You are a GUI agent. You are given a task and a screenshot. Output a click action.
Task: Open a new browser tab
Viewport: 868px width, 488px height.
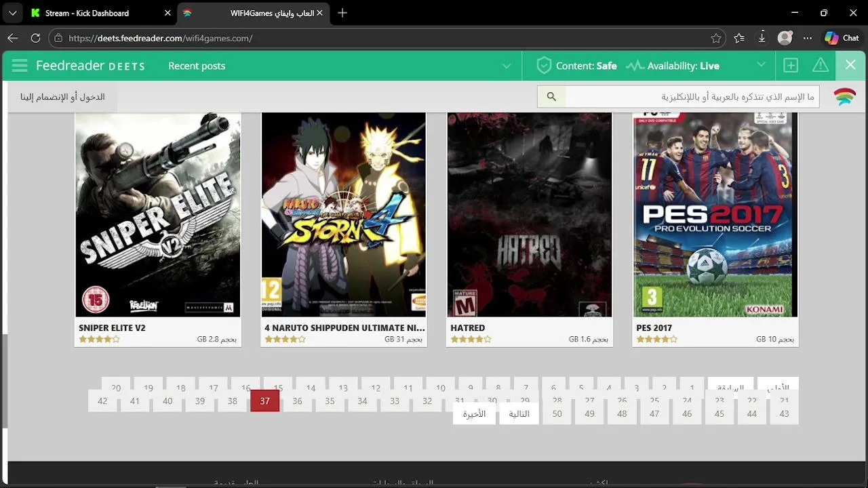point(342,13)
